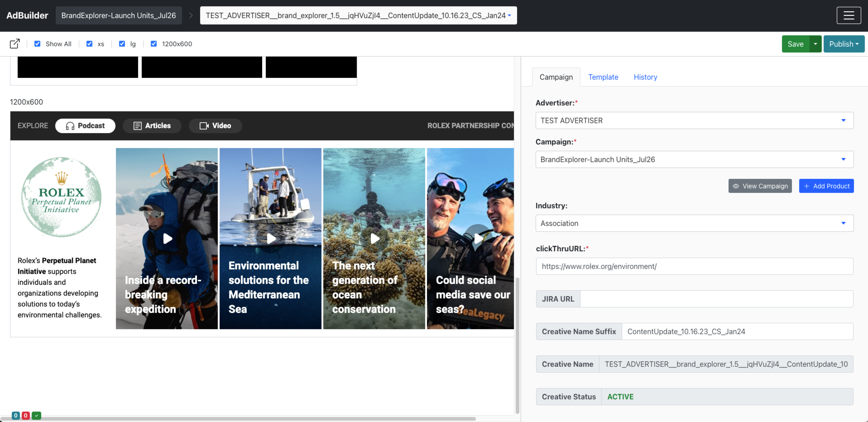The image size is (868, 422).
Task: Click the open-in-new-window icon
Action: tap(14, 44)
